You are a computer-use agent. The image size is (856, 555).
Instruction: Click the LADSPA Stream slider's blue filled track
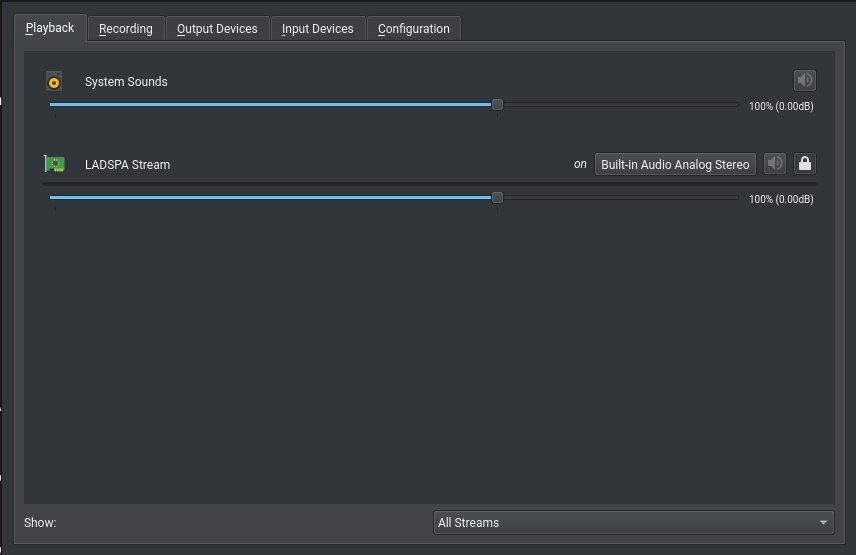pyautogui.click(x=271, y=198)
